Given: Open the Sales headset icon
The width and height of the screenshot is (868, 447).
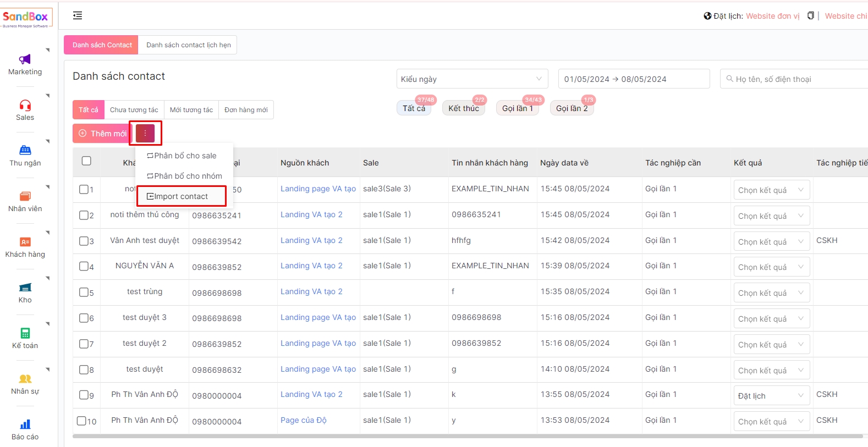Looking at the screenshot, I should [25, 106].
